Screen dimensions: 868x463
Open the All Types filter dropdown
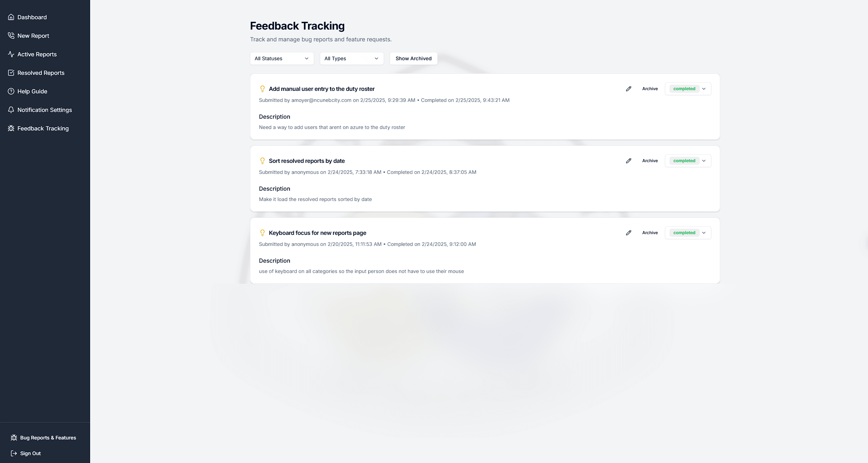pyautogui.click(x=352, y=58)
